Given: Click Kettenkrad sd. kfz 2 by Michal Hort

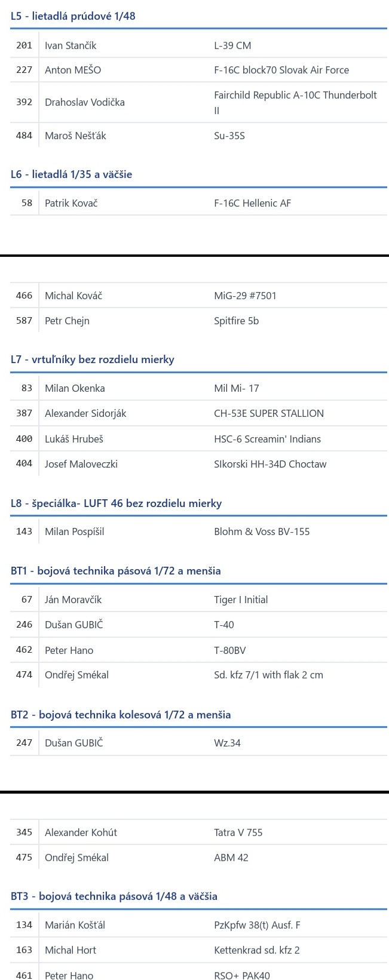Looking at the screenshot, I should coord(257,950).
